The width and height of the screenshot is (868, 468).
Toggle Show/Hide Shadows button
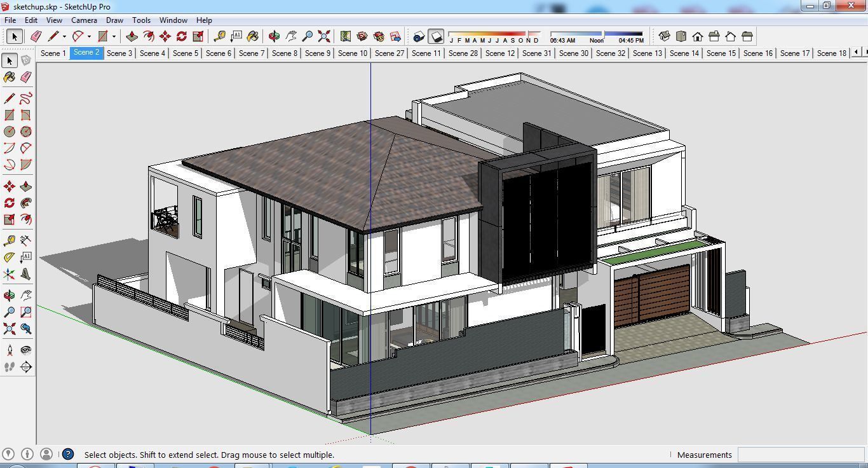pyautogui.click(x=436, y=36)
